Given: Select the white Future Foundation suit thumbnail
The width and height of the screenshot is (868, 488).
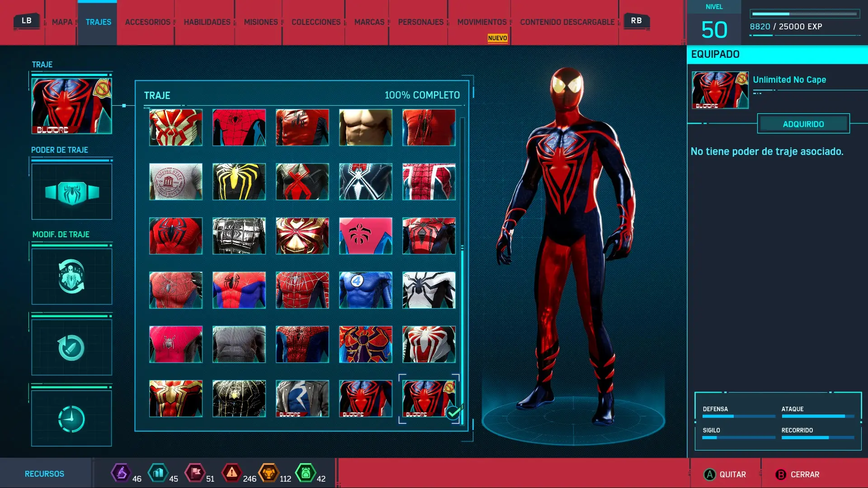Looking at the screenshot, I should point(429,290).
